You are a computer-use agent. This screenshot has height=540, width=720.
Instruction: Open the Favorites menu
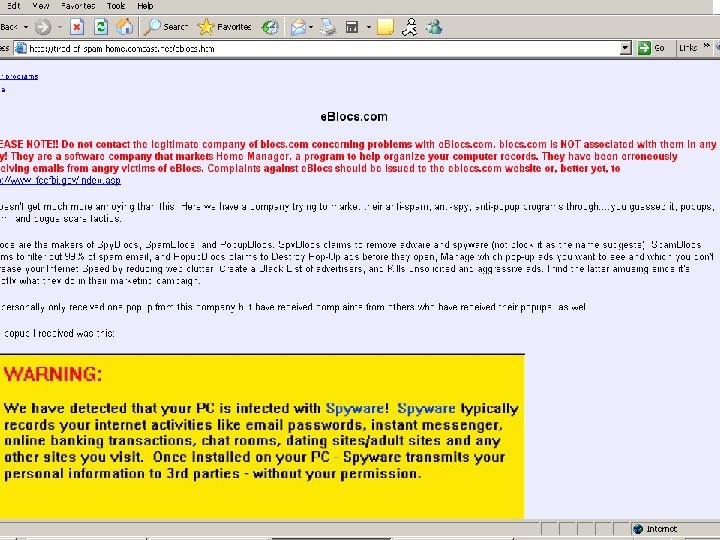(x=78, y=6)
